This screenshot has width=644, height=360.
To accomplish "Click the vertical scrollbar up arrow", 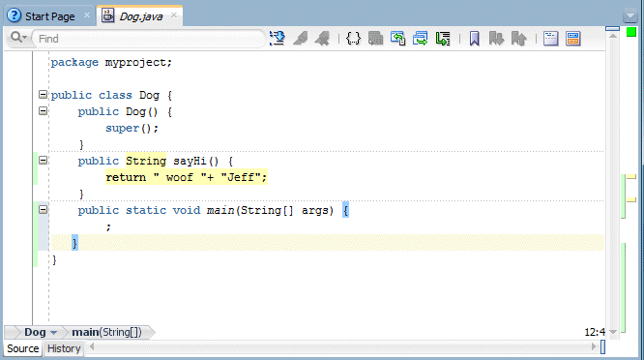I will pyautogui.click(x=613, y=36).
